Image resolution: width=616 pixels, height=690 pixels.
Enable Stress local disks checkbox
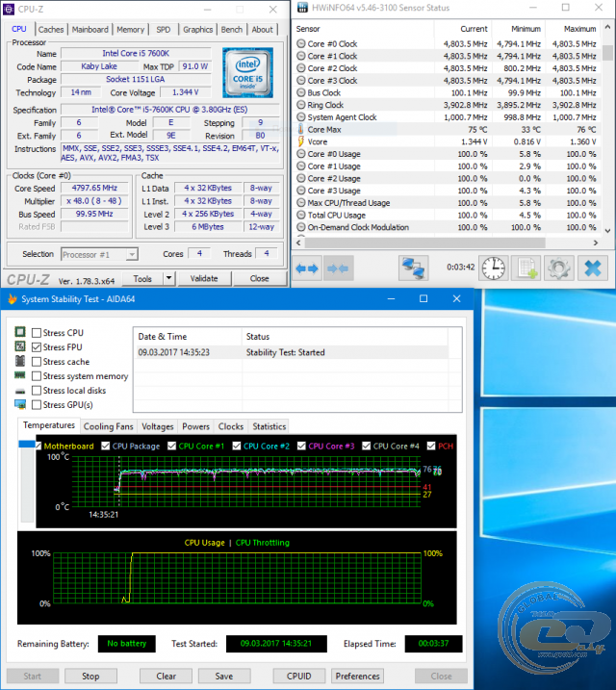tap(37, 391)
